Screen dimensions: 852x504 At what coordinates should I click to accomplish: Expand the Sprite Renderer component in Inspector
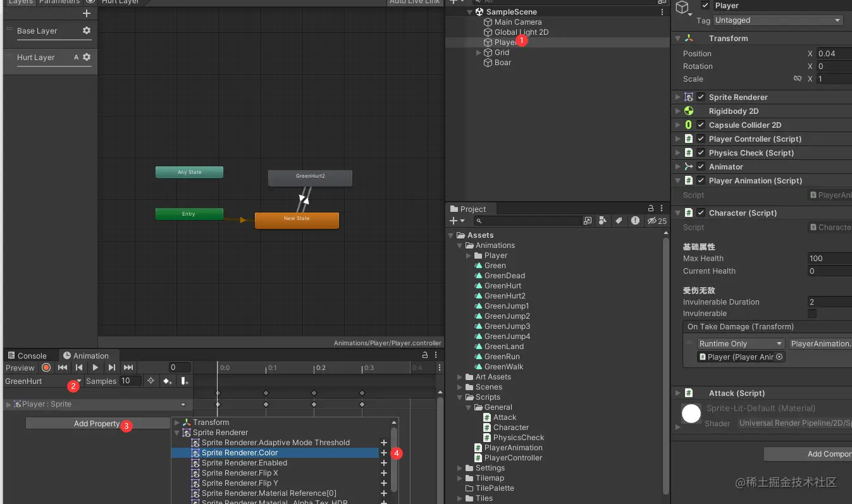point(677,97)
